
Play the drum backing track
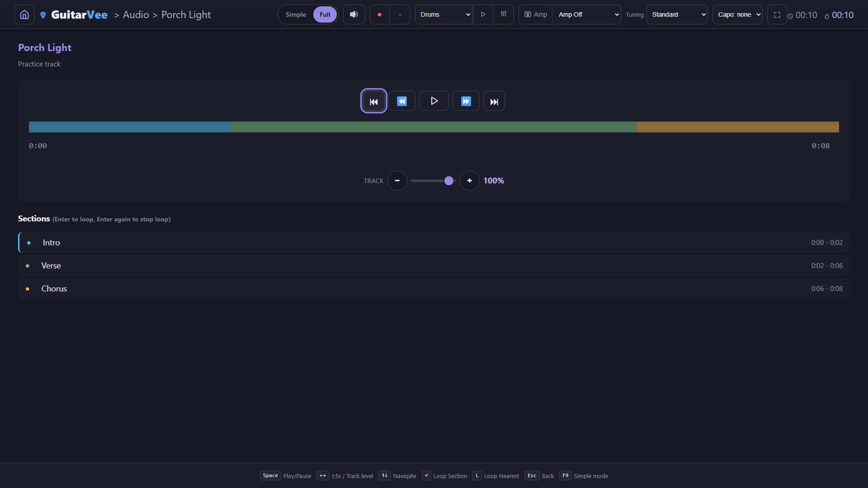483,14
